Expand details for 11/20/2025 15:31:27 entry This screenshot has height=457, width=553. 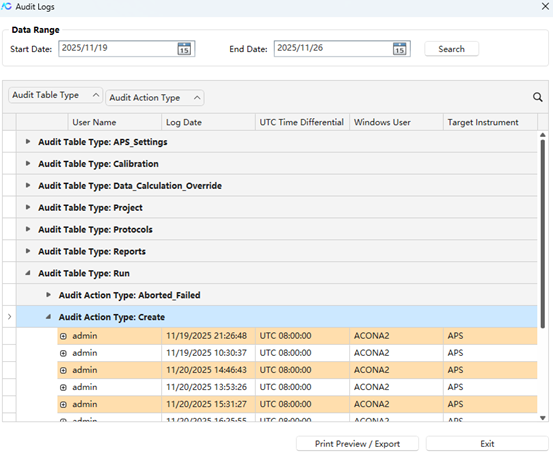click(x=63, y=404)
